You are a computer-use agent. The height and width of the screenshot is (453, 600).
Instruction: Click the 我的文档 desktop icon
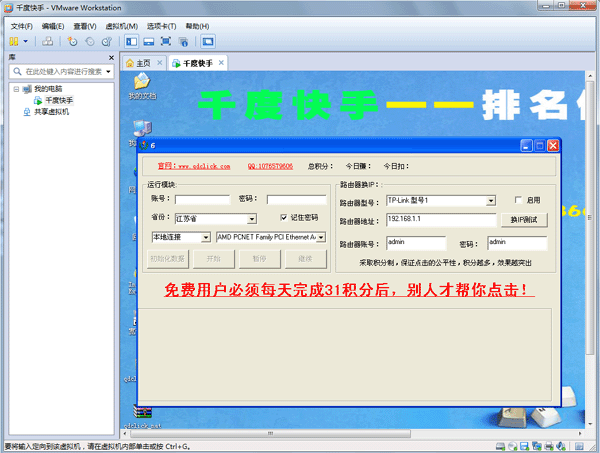(142, 86)
